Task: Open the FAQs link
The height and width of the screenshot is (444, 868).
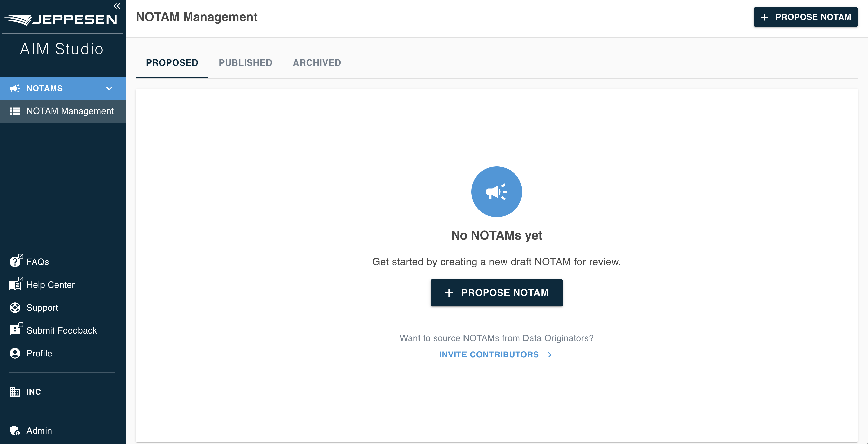Action: pos(37,262)
